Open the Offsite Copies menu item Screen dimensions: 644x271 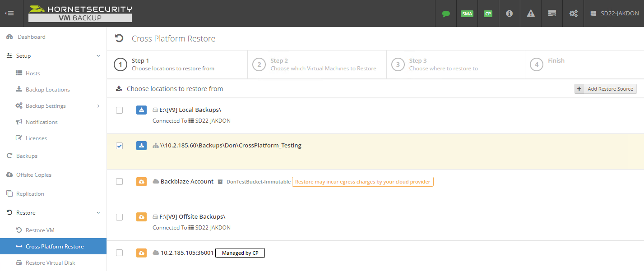click(x=33, y=175)
